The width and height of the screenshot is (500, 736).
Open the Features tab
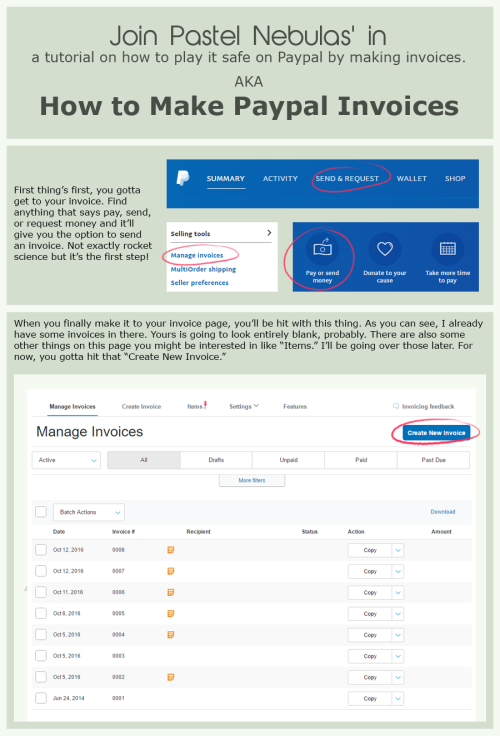295,406
